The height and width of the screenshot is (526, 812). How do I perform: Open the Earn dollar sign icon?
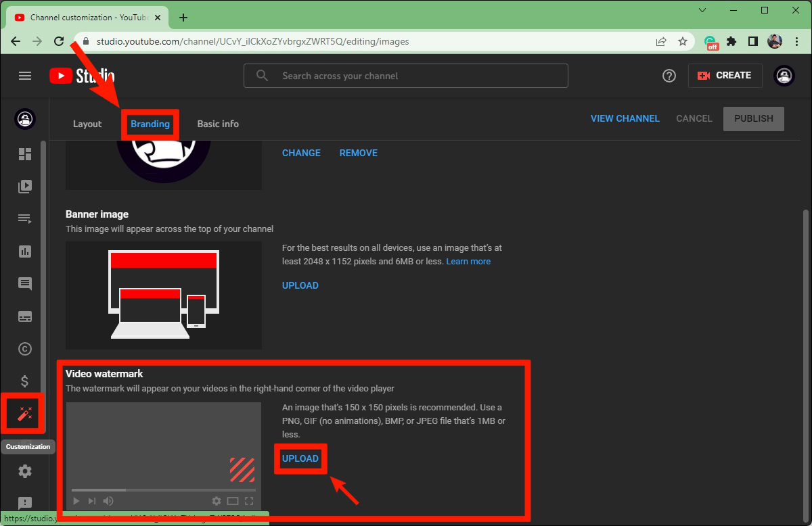pyautogui.click(x=25, y=381)
